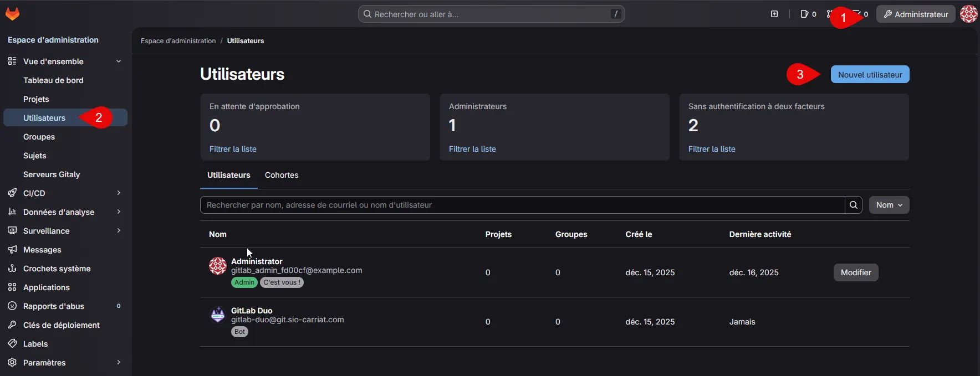Expand the Paramètres sidebar section
This screenshot has width=980, height=376.
coord(118,363)
